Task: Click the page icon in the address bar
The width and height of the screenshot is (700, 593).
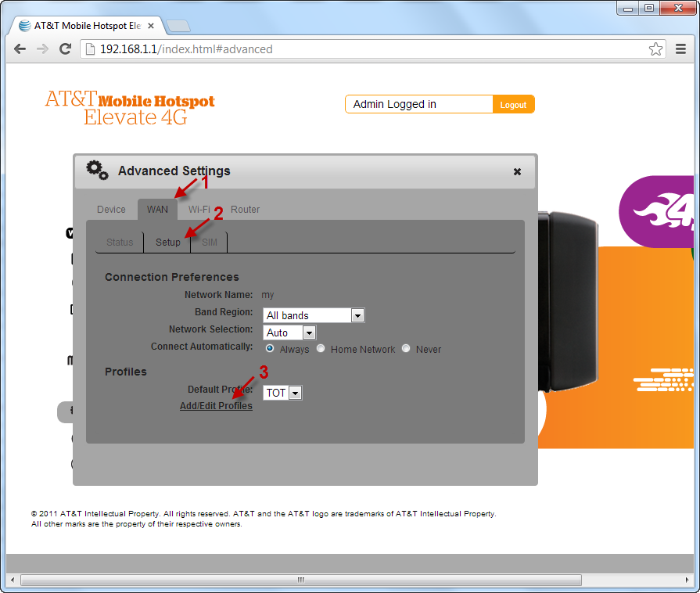Action: 90,49
